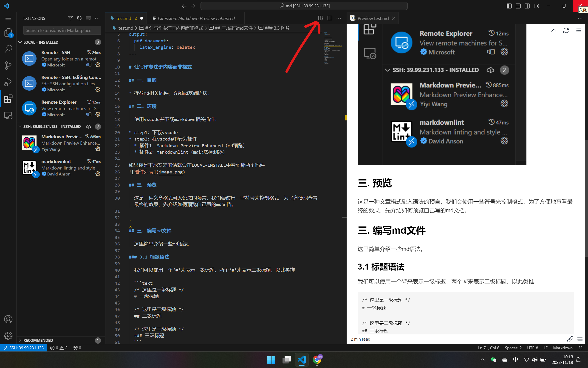Change indentation via Spaces: 2
Image resolution: width=588 pixels, height=368 pixels.
coord(513,348)
